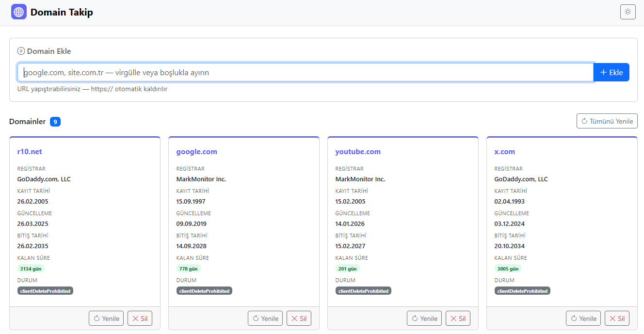The width and height of the screenshot is (644, 334).
Task: Click the clientDeleteProhibited status badge on x.com card
Action: click(x=522, y=291)
